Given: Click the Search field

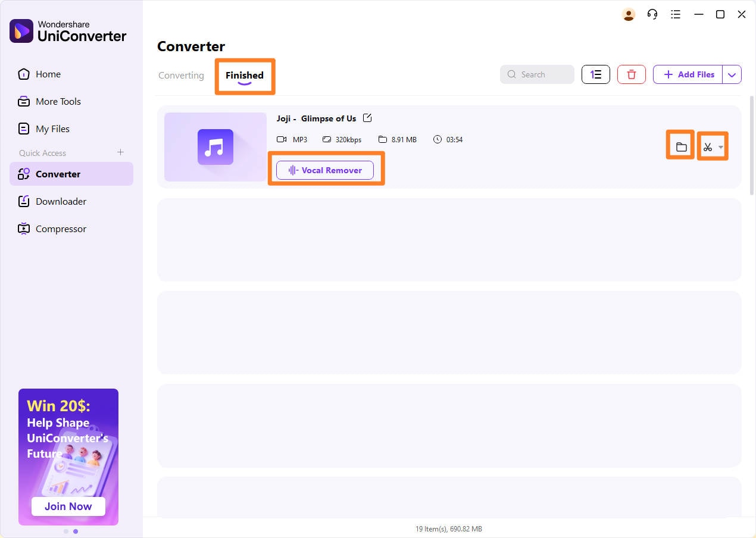Looking at the screenshot, I should [x=537, y=74].
